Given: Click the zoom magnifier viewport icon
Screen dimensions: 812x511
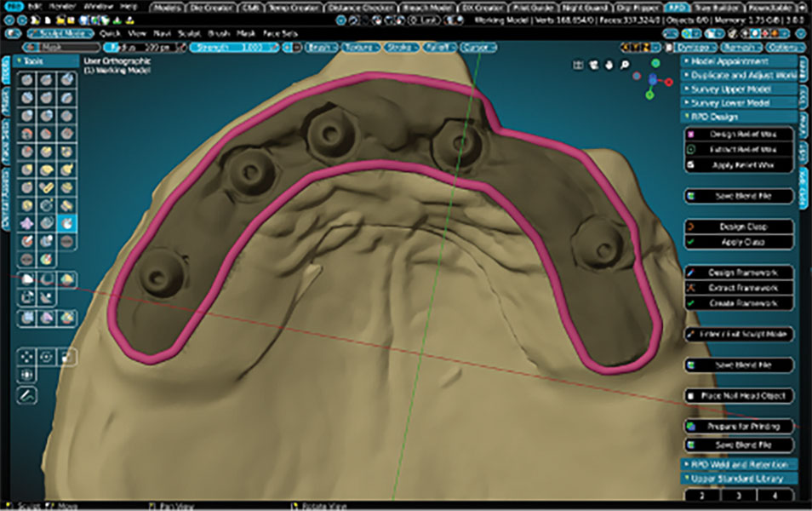Looking at the screenshot, I should (x=625, y=64).
